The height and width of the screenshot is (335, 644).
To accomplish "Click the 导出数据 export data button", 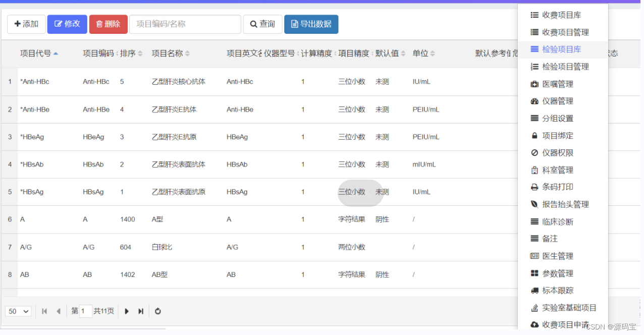I will [x=311, y=24].
